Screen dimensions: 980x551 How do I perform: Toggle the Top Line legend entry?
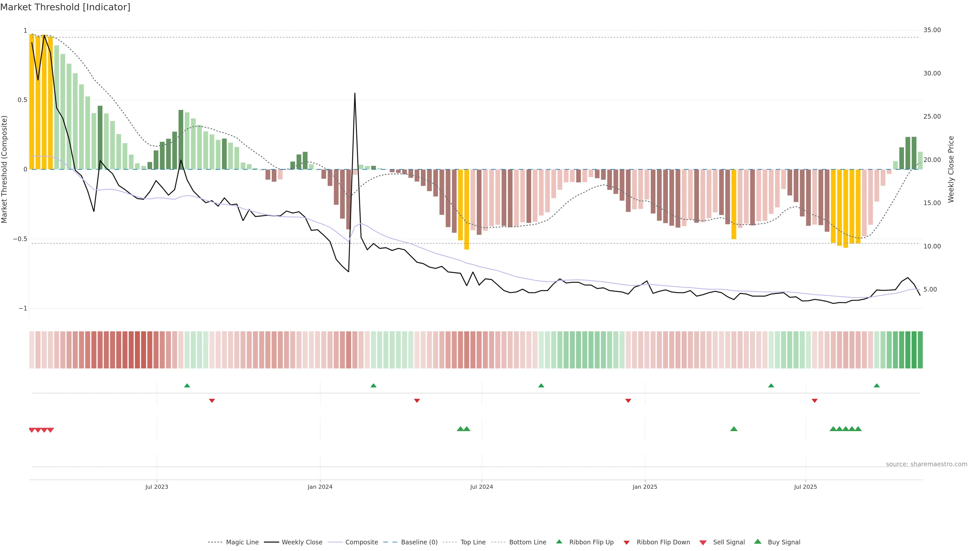click(x=473, y=542)
